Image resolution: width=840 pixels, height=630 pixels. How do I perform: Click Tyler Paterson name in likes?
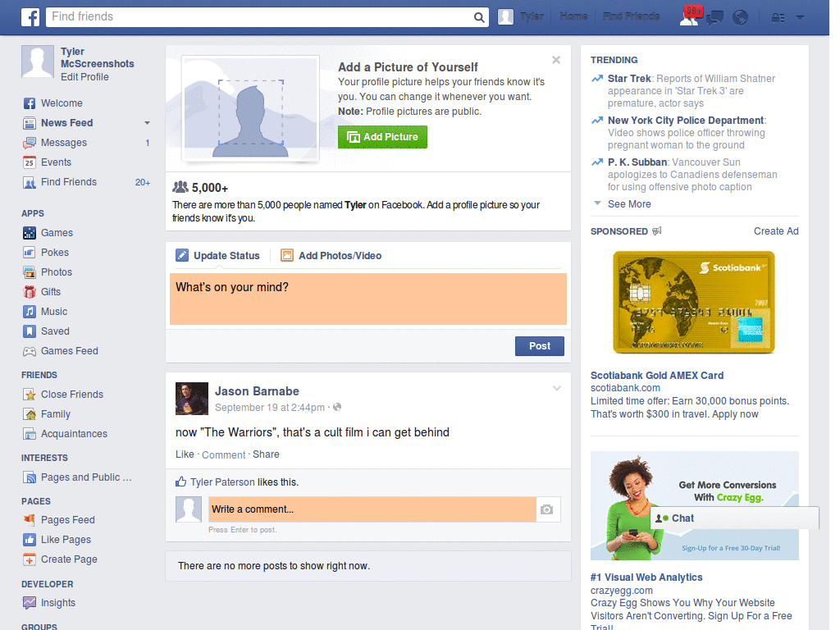pyautogui.click(x=222, y=482)
